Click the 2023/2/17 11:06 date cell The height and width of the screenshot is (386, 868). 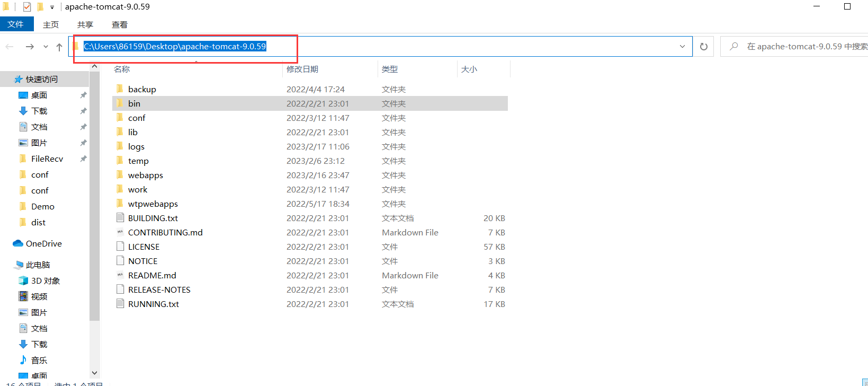[x=318, y=146]
